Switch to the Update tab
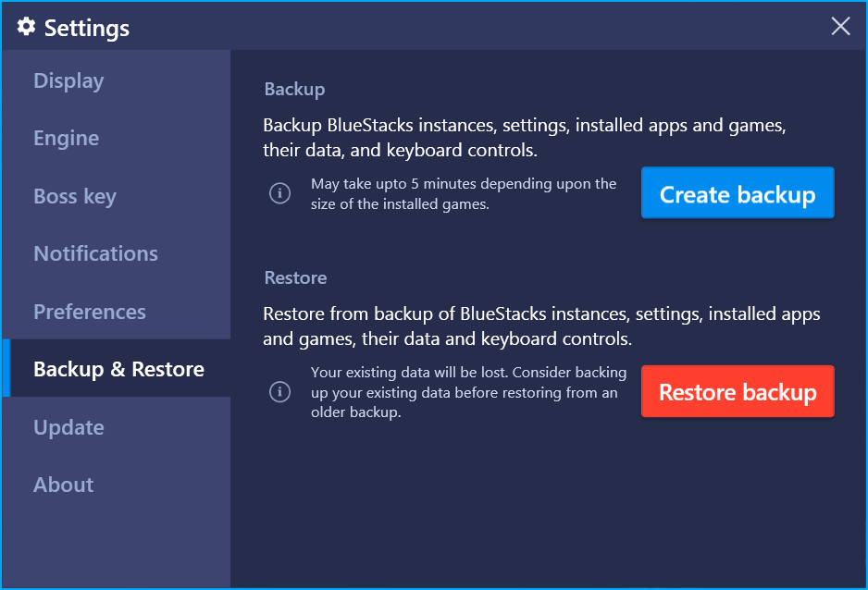868x590 pixels. coord(117,427)
